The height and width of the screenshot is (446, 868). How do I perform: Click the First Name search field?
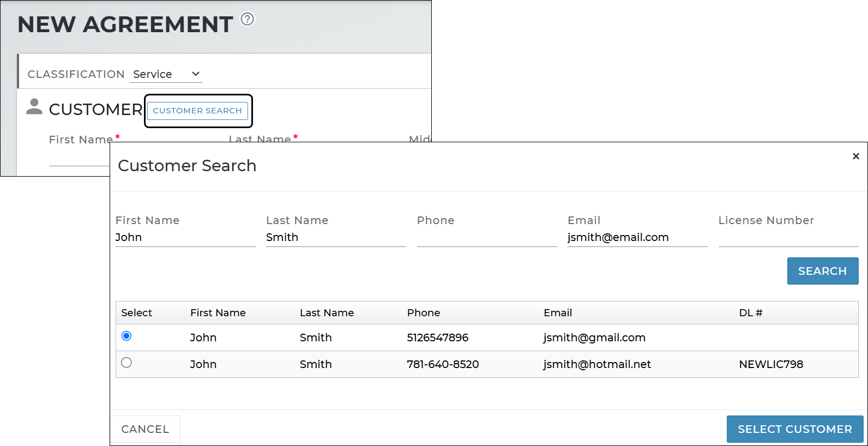[x=185, y=238]
